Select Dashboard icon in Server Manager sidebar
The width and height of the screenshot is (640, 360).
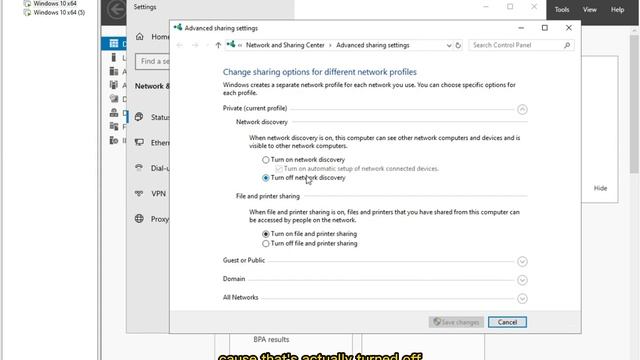(114, 43)
